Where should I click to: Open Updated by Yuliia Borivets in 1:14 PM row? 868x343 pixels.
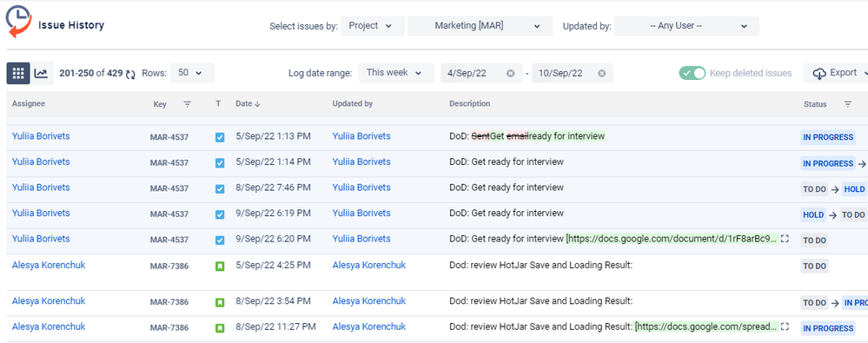coord(361,162)
